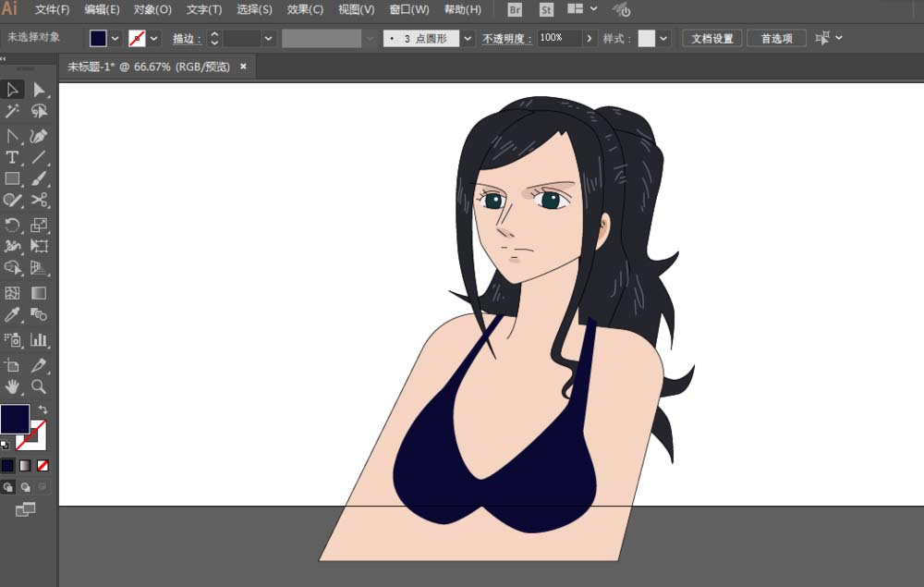
Task: Select the Rotate tool
Action: point(12,225)
